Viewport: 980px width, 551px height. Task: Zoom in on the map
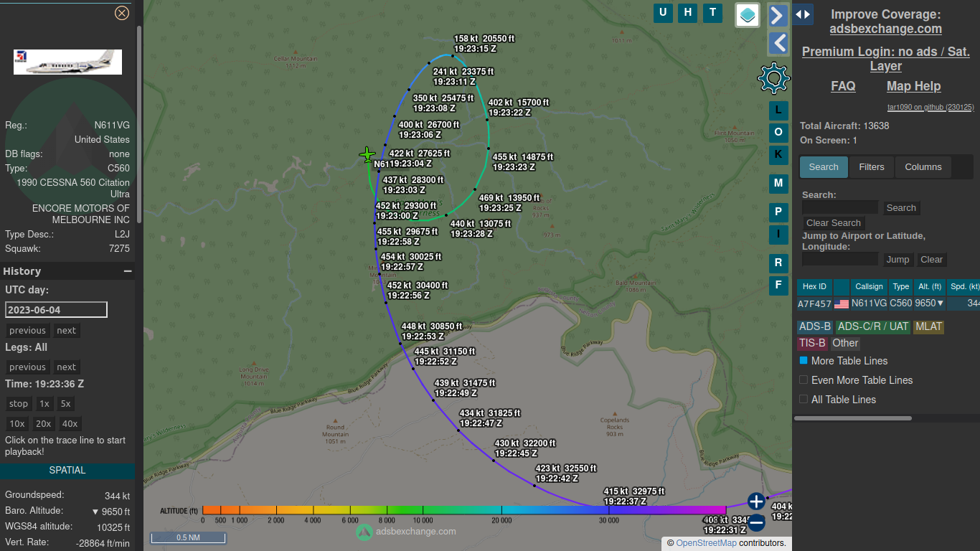[x=756, y=501]
